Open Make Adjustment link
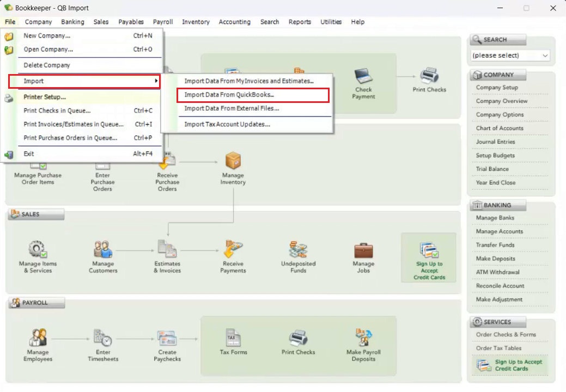 (x=499, y=299)
